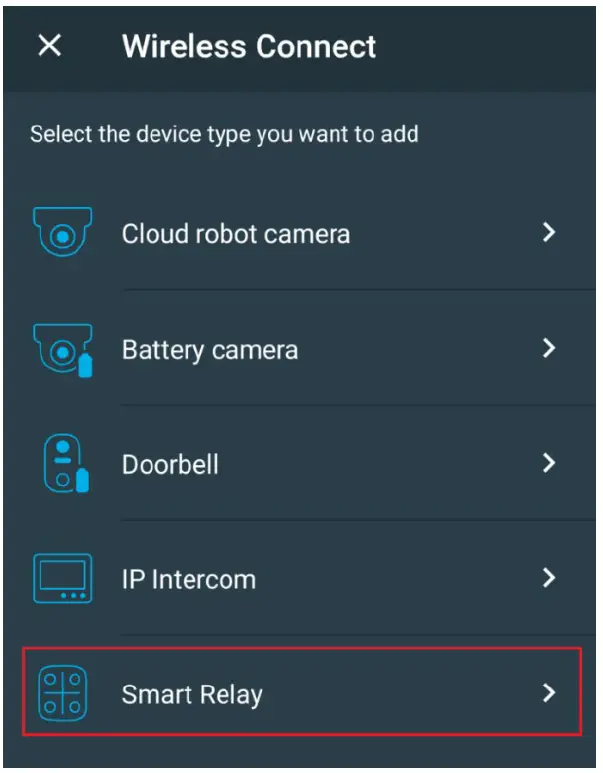Click the 'Select the device type' instruction text
This screenshot has width=603, height=773.
224,134
